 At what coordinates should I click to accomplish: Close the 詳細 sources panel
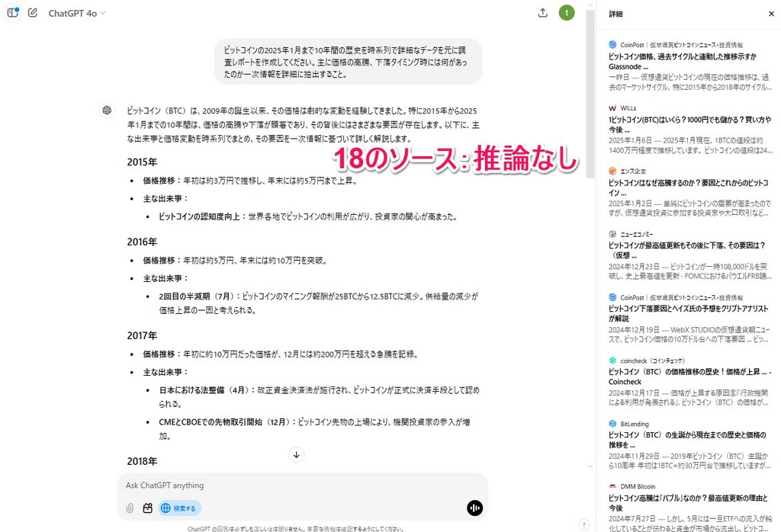(x=771, y=14)
